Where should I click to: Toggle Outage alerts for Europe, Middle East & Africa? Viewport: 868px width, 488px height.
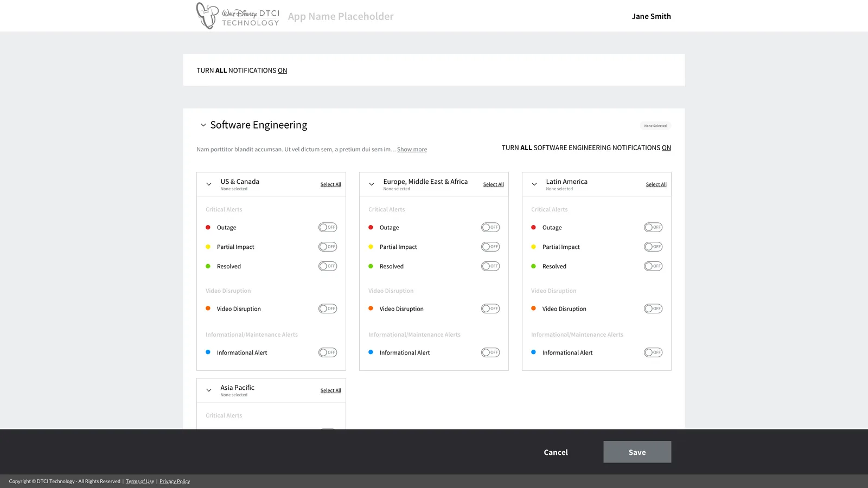(x=490, y=227)
